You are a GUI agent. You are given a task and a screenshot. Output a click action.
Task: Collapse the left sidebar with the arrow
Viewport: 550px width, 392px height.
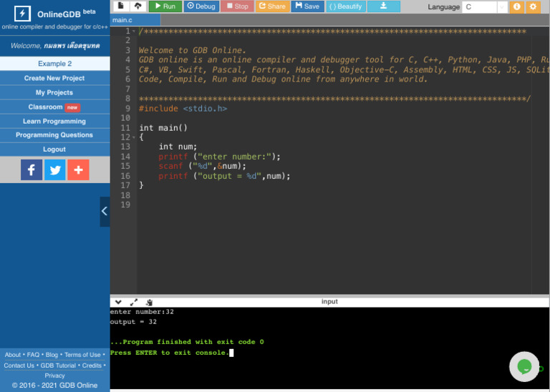[105, 211]
